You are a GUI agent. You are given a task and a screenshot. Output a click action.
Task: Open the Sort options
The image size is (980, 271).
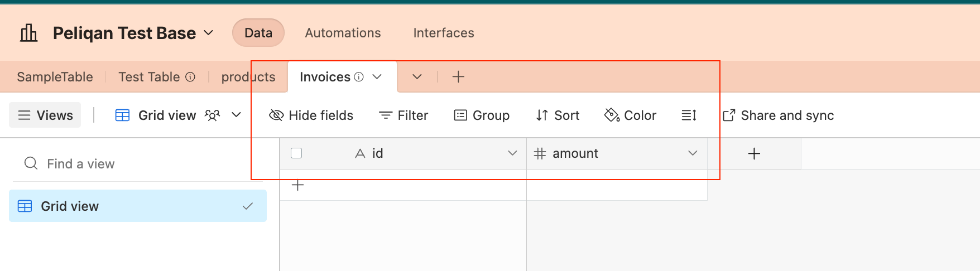558,115
